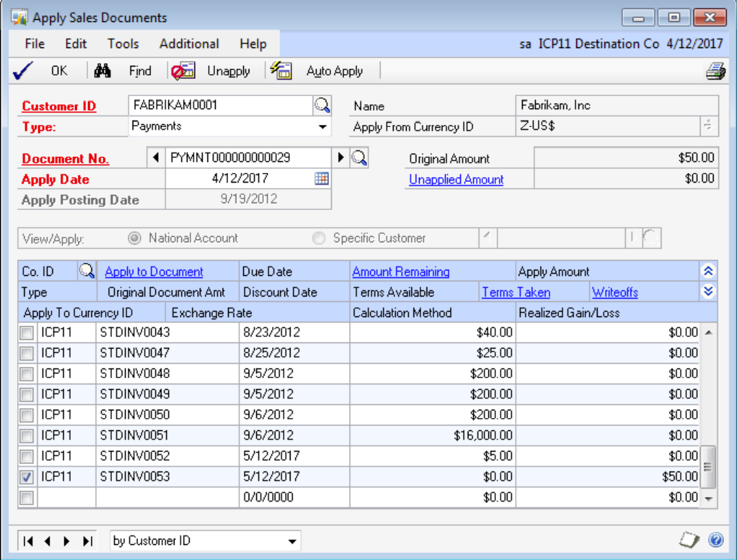Check the box for STDINV0043

click(x=27, y=333)
